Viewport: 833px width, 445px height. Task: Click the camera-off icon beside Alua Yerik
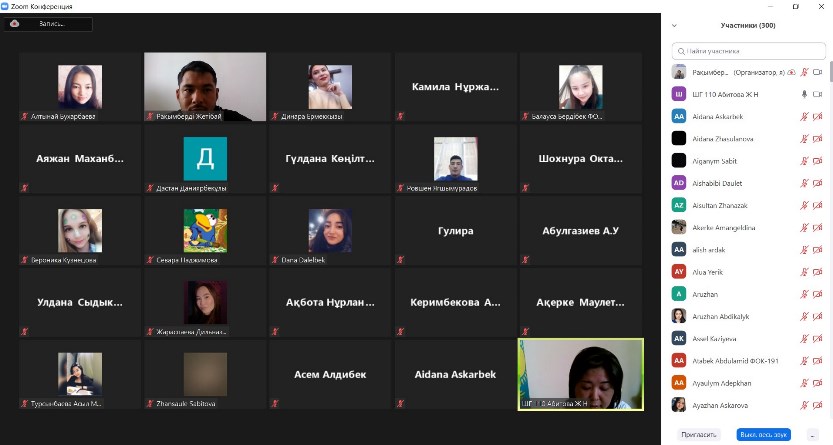coord(818,272)
